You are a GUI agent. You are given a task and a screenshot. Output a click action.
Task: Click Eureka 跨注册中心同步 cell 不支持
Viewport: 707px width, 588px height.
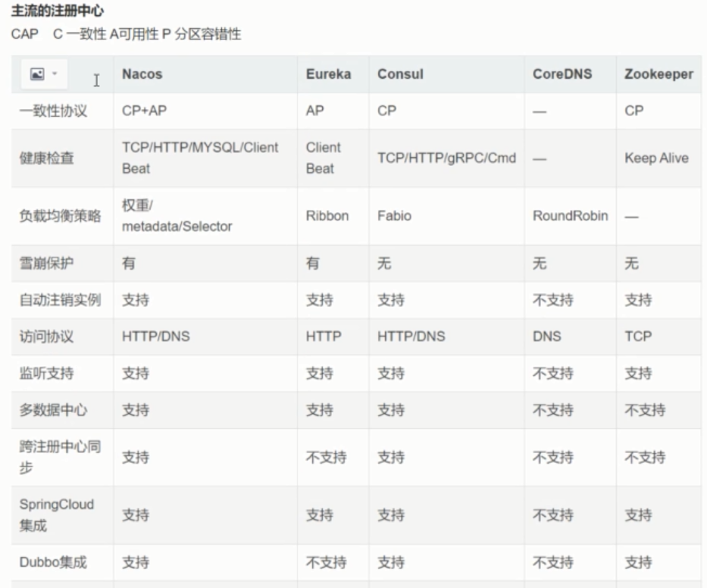point(326,458)
